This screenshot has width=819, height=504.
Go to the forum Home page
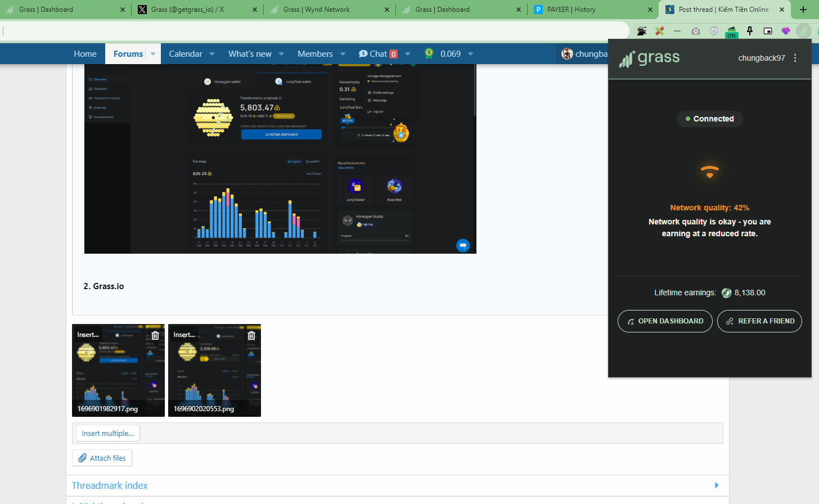pyautogui.click(x=85, y=54)
